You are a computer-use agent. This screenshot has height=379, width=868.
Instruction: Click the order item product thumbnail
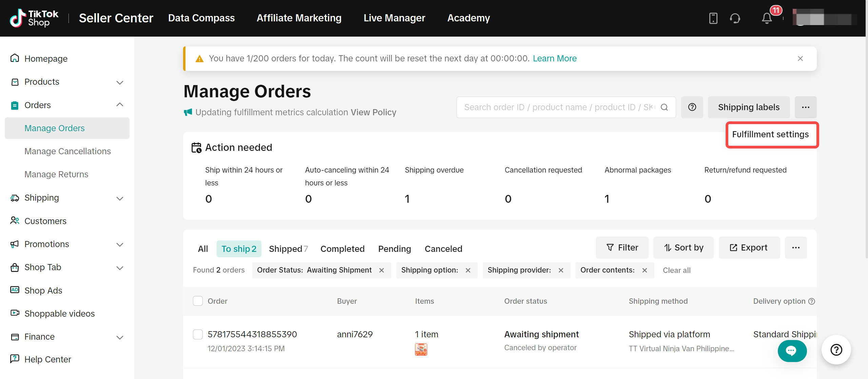pos(421,350)
